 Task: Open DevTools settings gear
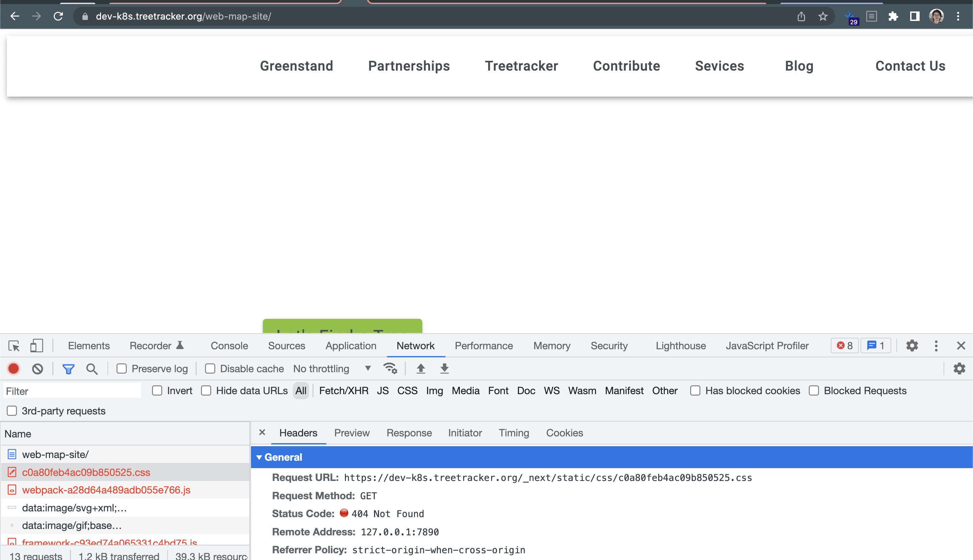point(912,346)
